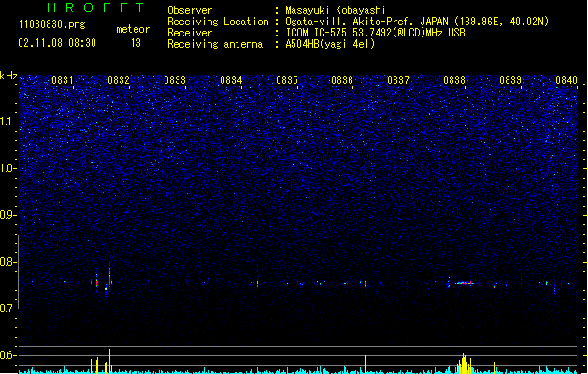
Task: Select the filename 11080830.png
Action: pos(52,24)
